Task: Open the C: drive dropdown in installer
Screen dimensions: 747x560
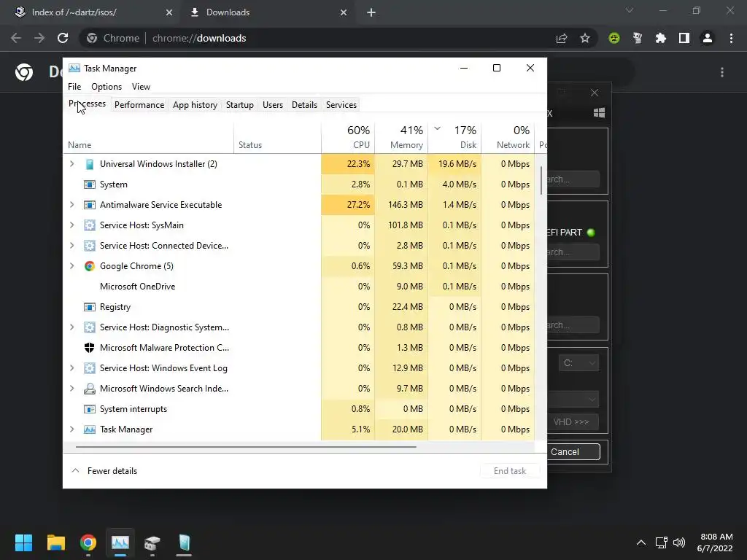Action: (x=578, y=363)
